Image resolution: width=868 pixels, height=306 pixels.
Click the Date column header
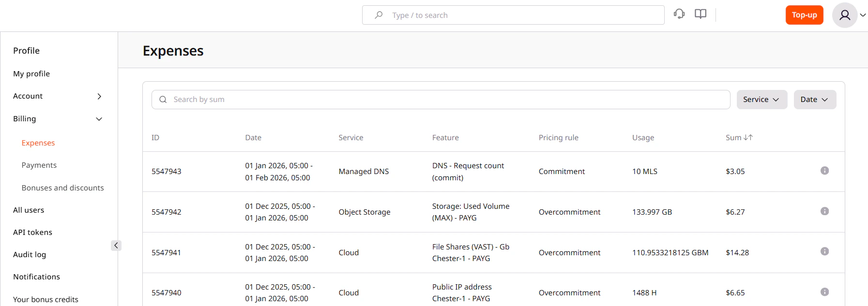point(253,137)
